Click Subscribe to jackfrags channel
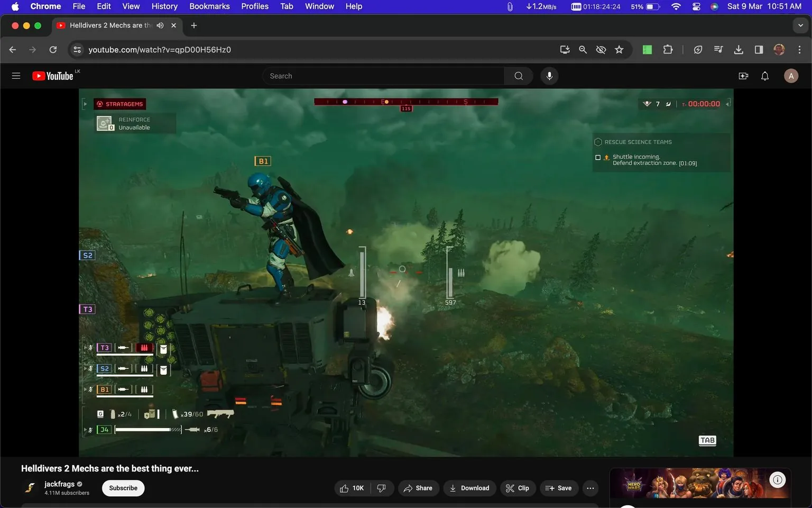Screen dimensions: 812x508 (123, 488)
